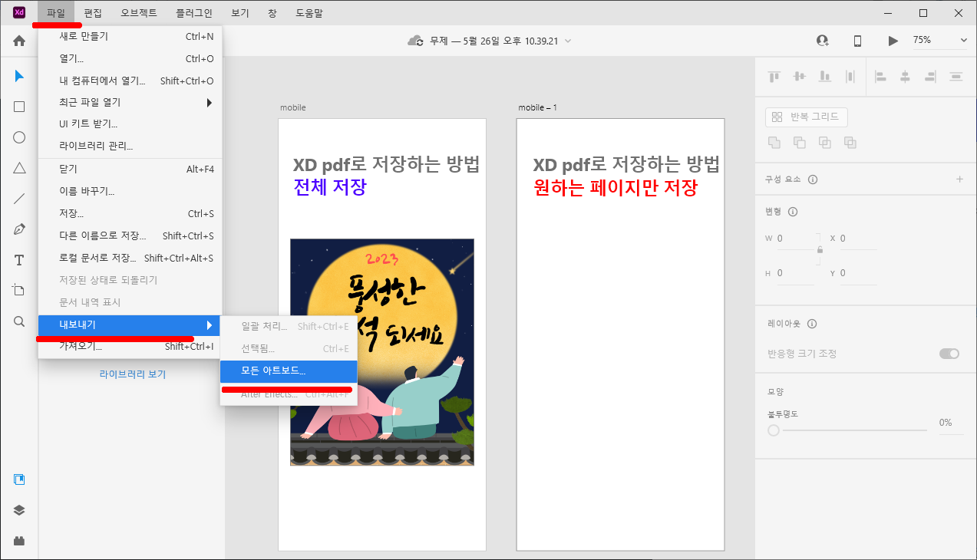
Task: Select the Text tool
Action: 18,260
